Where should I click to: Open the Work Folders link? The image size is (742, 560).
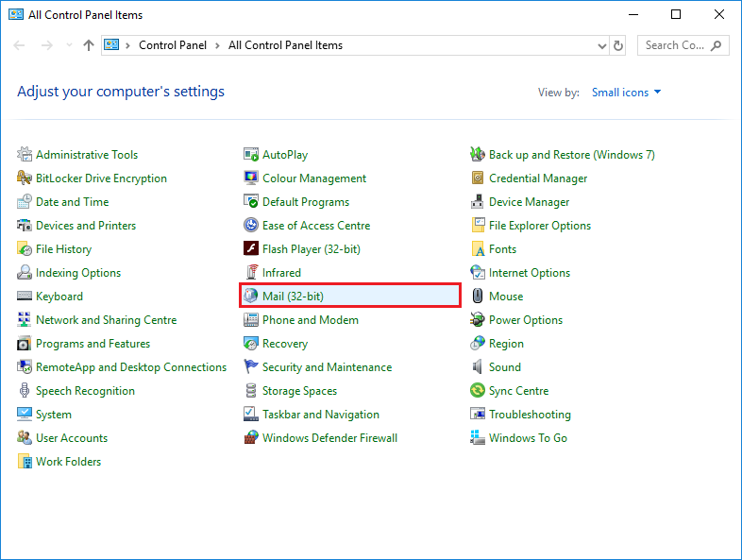coord(69,462)
